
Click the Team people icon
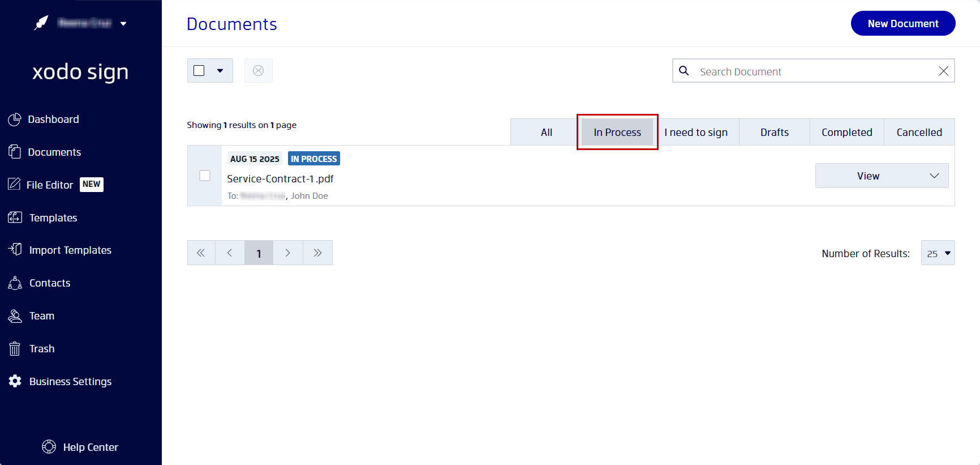(15, 315)
